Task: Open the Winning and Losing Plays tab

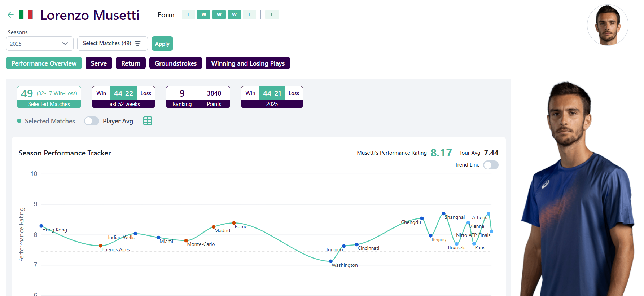Action: 247,63
